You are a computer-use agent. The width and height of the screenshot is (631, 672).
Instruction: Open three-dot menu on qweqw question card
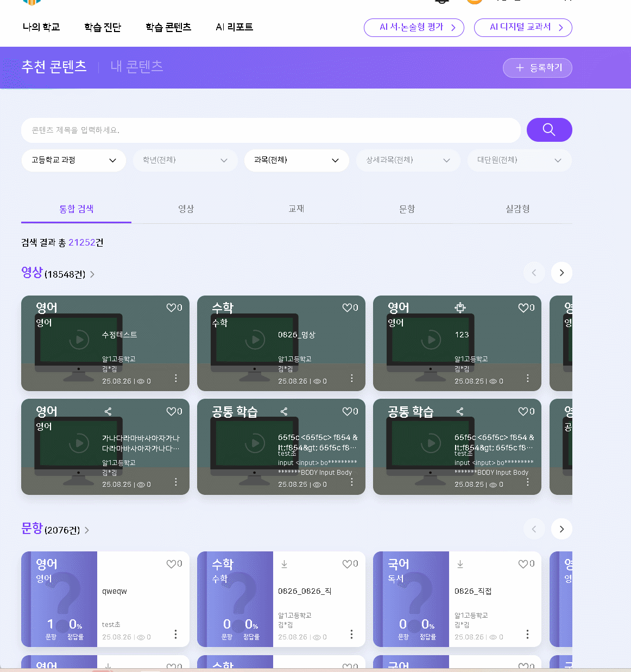click(x=176, y=634)
